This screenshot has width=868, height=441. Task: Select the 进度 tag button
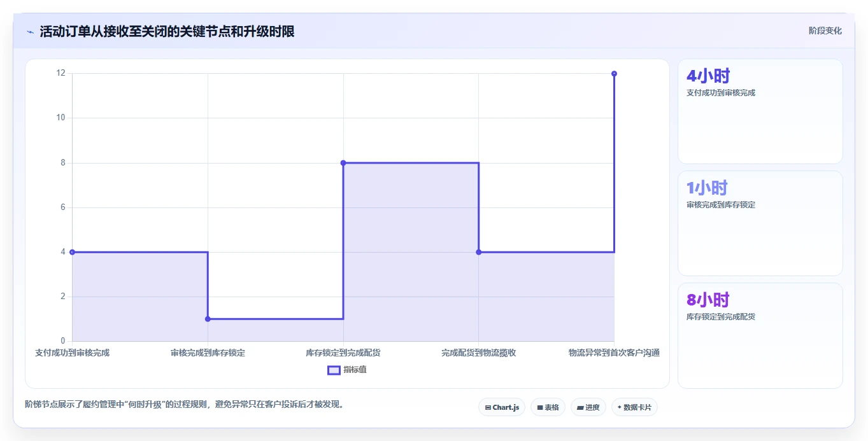[x=588, y=407]
